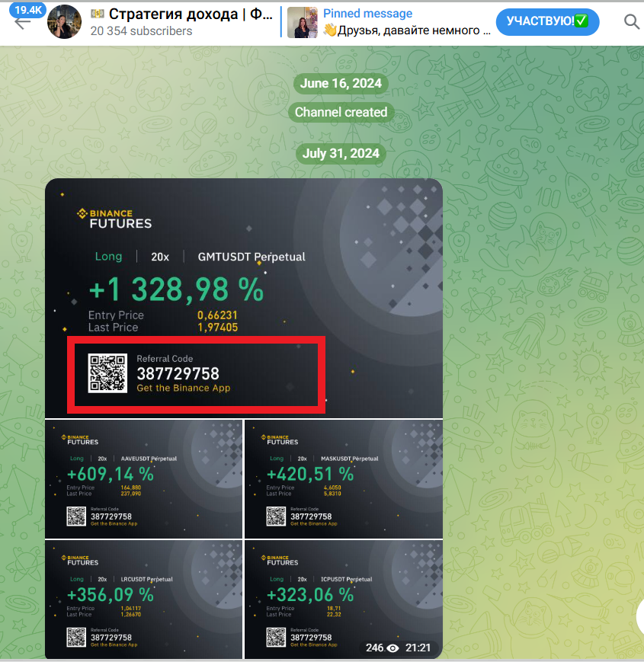The width and height of the screenshot is (644, 662).
Task: Open the ICPUSDT +323,06 % image
Action: (344, 600)
